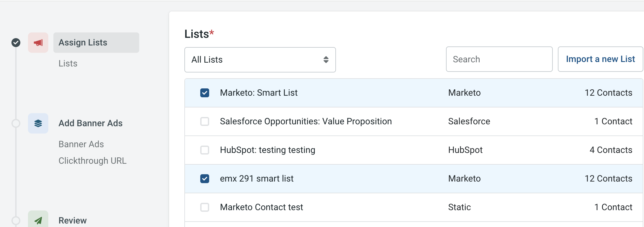The width and height of the screenshot is (644, 227).
Task: Click the Static source label
Action: [x=460, y=207]
